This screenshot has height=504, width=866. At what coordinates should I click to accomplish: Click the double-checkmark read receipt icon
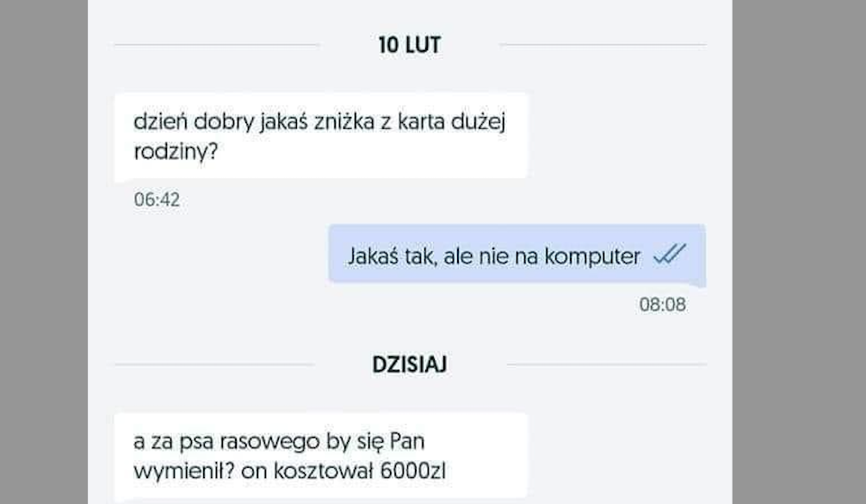pyautogui.click(x=670, y=255)
